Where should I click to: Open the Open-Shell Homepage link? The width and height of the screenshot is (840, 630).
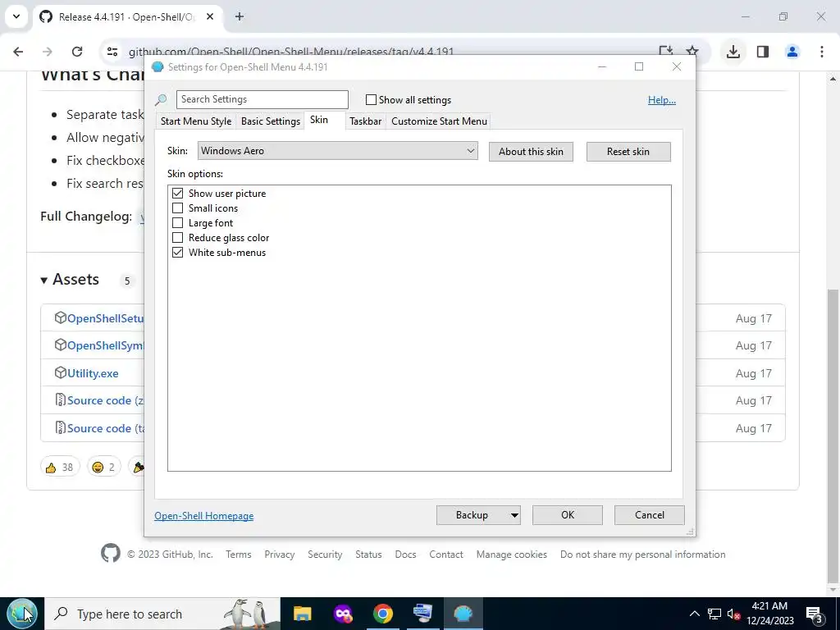pos(204,516)
